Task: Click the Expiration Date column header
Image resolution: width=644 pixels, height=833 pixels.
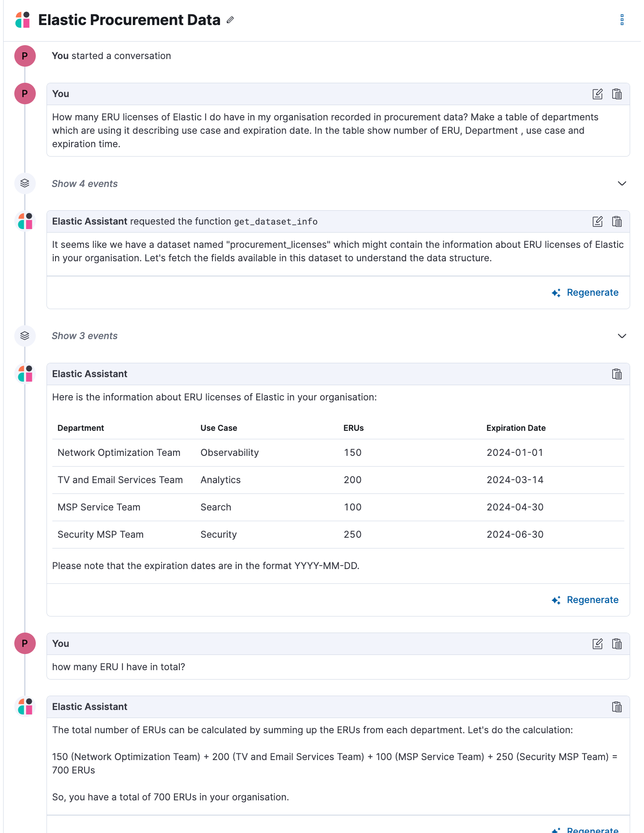Action: click(x=516, y=428)
